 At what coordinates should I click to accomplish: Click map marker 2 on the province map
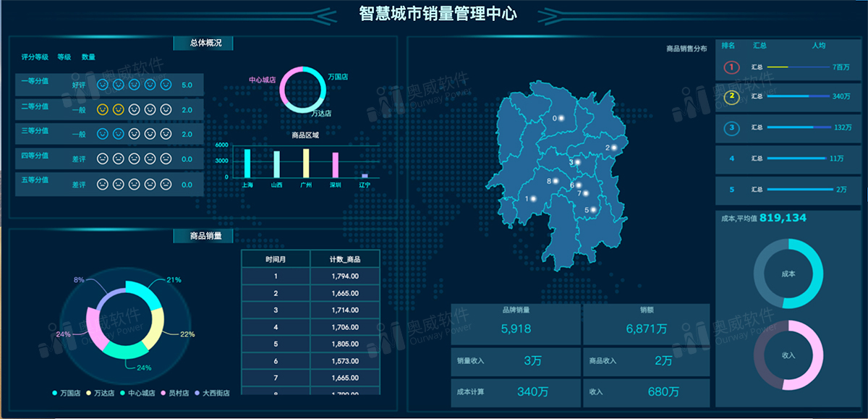614,148
